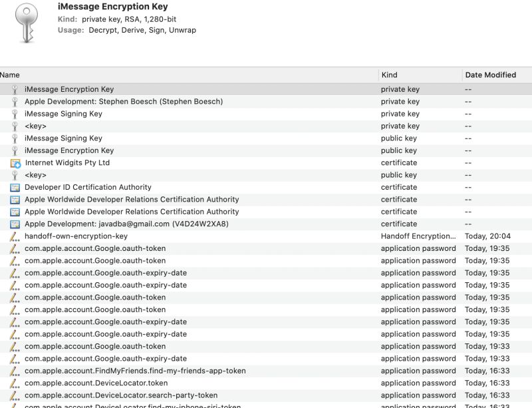Click key icon beside Apple Development: Stephen Boesch

(15, 102)
